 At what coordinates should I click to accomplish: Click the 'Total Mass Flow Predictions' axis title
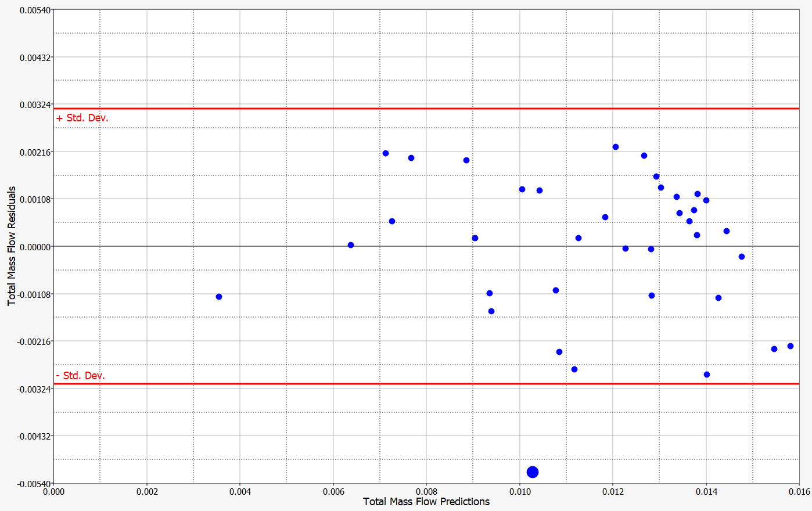click(426, 502)
